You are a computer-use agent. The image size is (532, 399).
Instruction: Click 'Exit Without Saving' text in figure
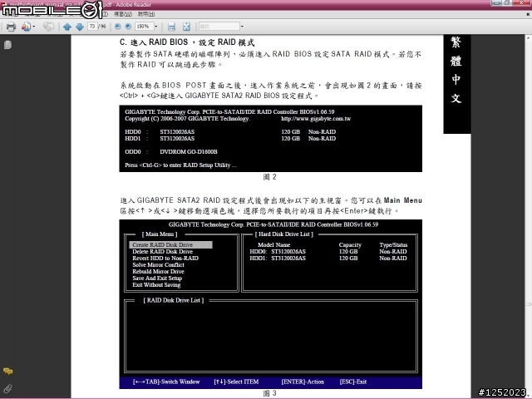(156, 284)
